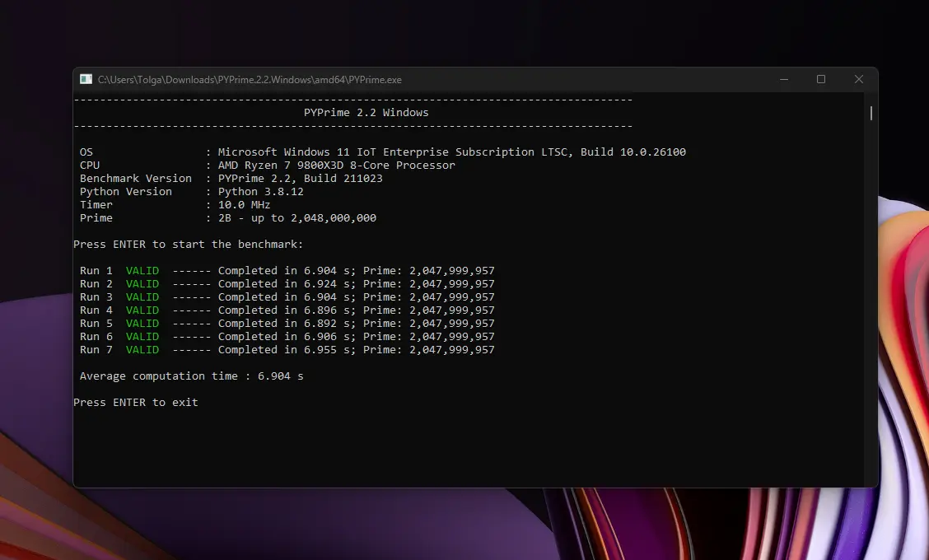This screenshot has height=560, width=929.
Task: Maximize the PYPrime console window
Action: click(821, 79)
